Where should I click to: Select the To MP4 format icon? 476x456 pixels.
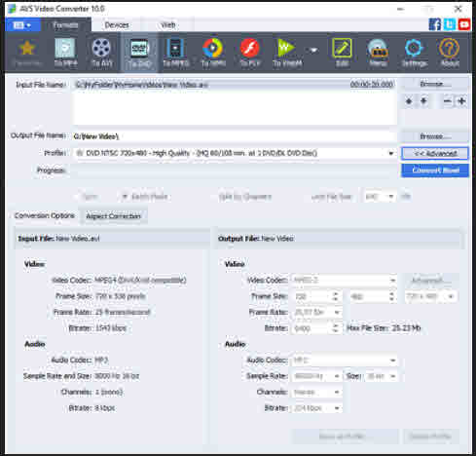click(x=65, y=53)
